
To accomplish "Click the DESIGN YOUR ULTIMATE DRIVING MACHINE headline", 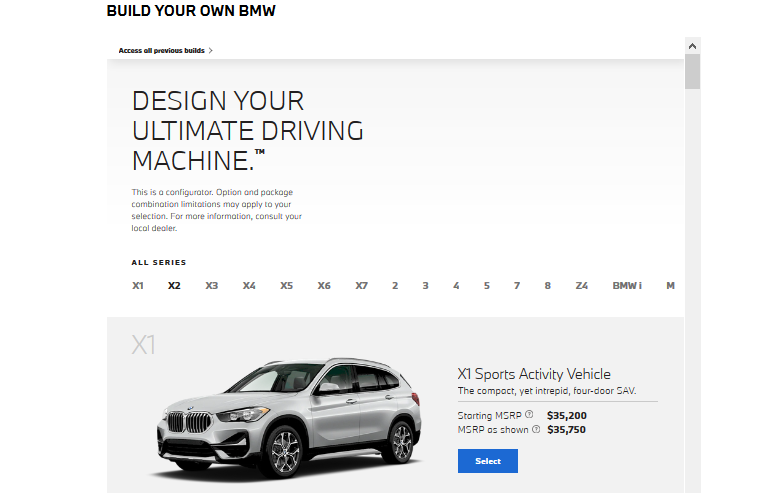I will 247,131.
